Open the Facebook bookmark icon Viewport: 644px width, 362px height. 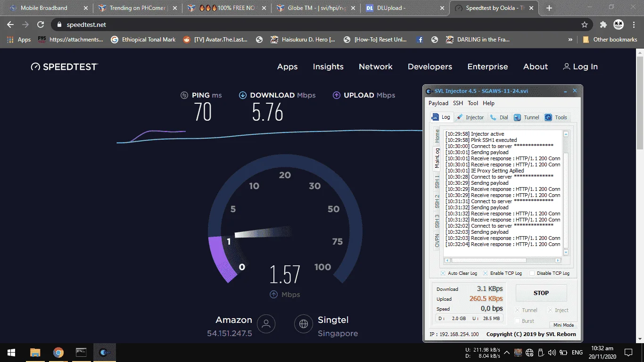tap(420, 40)
